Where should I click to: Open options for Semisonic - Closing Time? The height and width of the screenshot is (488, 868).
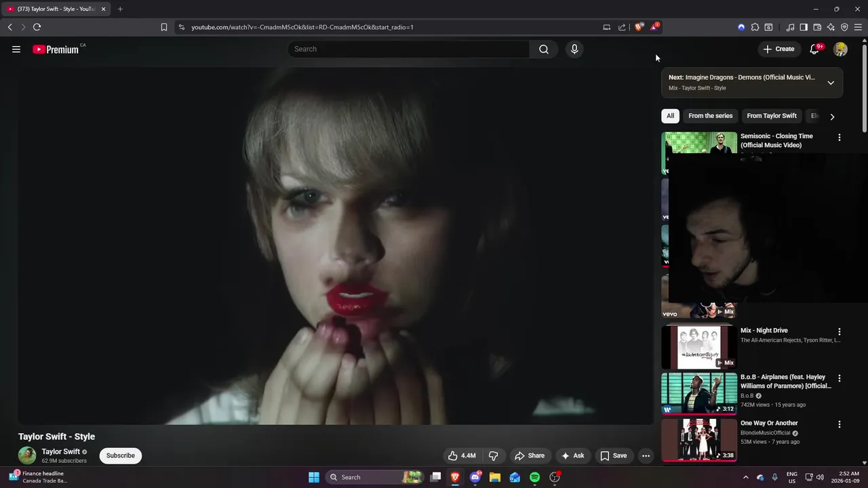839,138
